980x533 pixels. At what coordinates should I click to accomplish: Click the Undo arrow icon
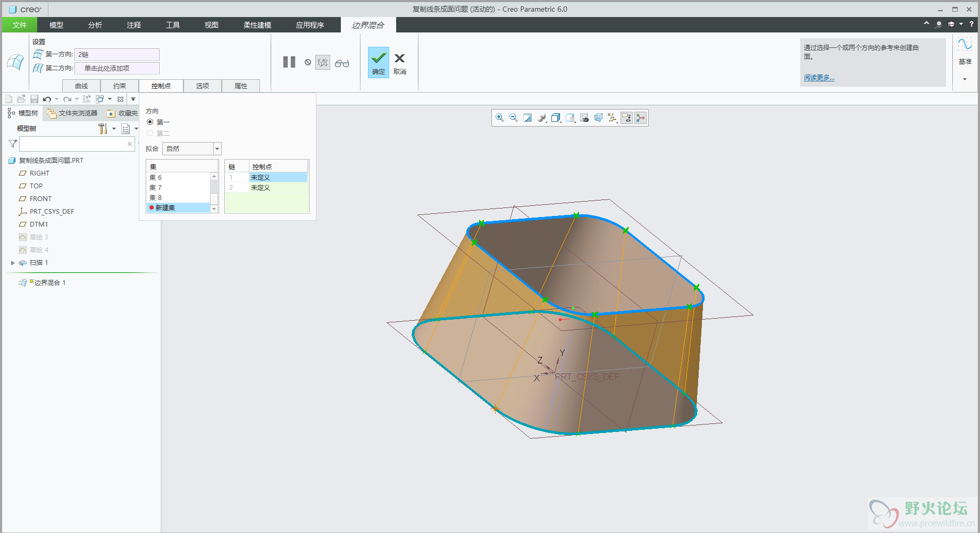(x=47, y=99)
